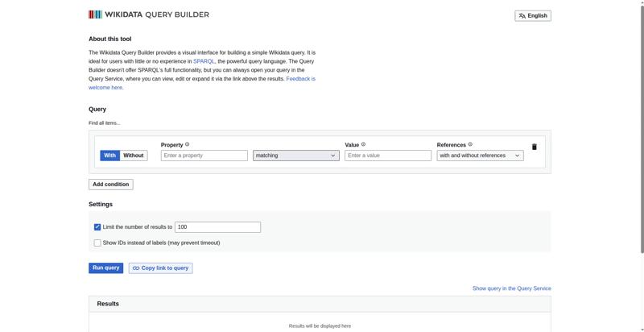The height and width of the screenshot is (332, 644).
Task: Click the Enter a value field
Action: tap(388, 156)
